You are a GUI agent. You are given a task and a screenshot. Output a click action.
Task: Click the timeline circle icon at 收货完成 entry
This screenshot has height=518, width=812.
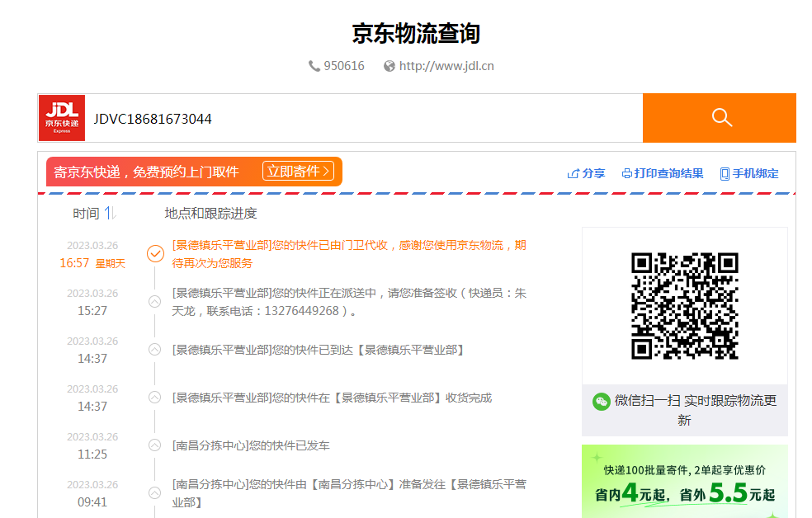pos(155,398)
